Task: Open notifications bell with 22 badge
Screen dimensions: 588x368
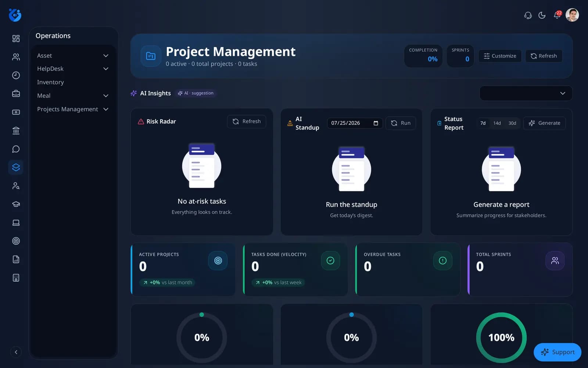Action: click(x=557, y=15)
